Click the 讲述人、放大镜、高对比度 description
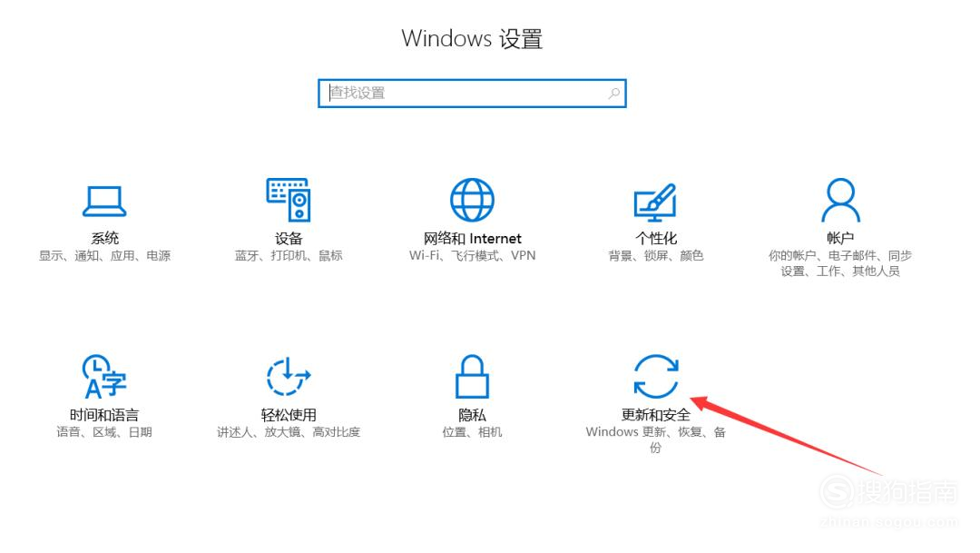The height and width of the screenshot is (553, 980). click(x=289, y=432)
